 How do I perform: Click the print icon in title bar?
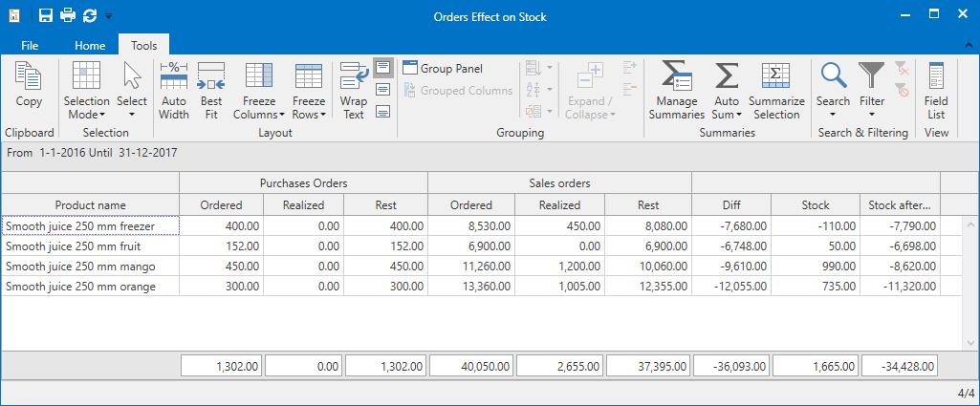coord(68,16)
